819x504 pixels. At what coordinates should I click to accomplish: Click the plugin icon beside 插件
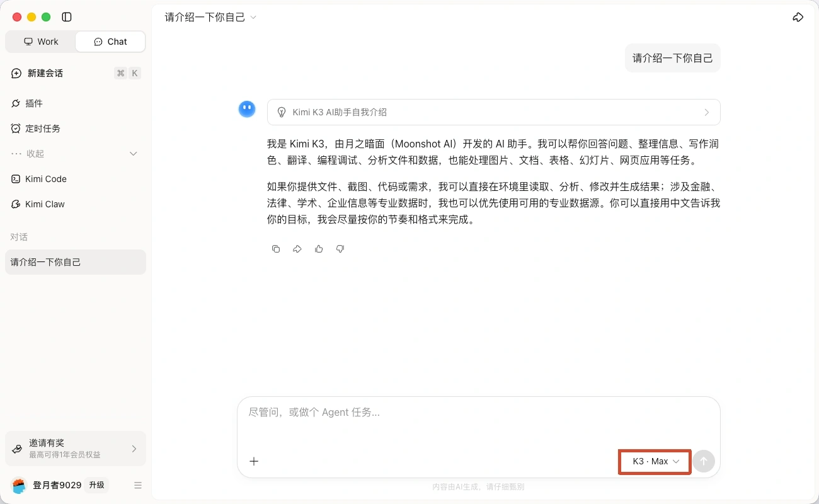click(16, 103)
